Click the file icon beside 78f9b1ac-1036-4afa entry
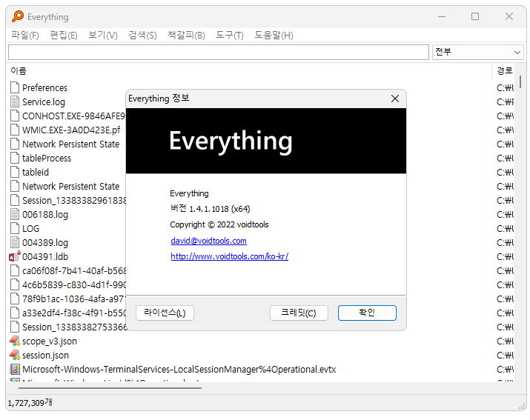The width and height of the screenshot is (530, 420). (15, 299)
